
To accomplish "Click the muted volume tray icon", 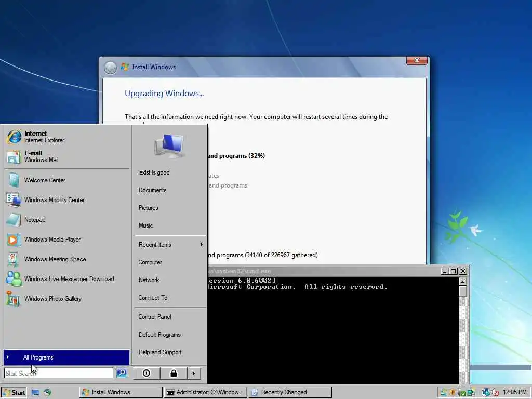I will [x=495, y=393].
